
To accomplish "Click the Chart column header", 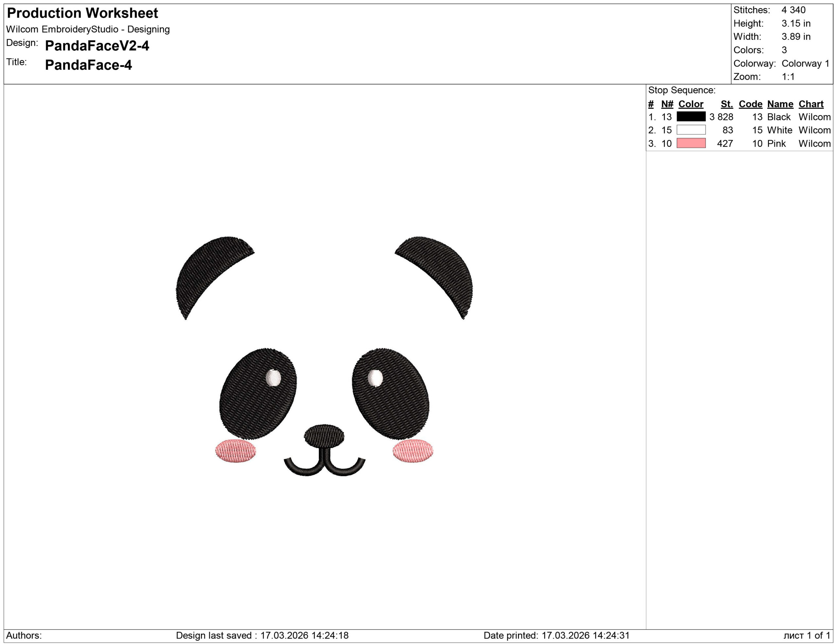I will 811,104.
